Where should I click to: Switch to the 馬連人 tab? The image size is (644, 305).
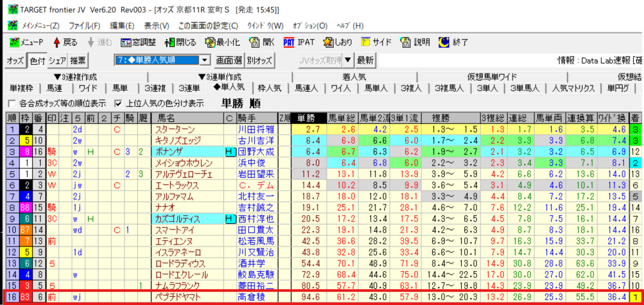[x=306, y=88]
